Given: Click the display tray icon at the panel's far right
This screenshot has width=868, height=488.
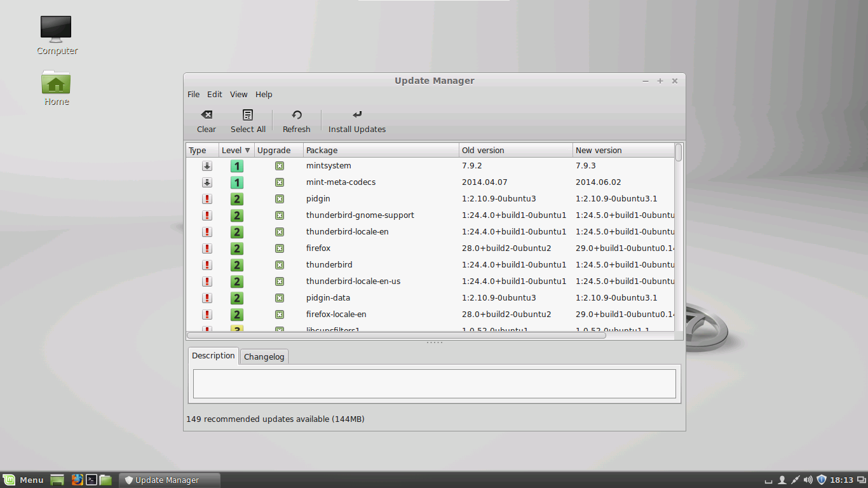Looking at the screenshot, I should click(x=862, y=480).
